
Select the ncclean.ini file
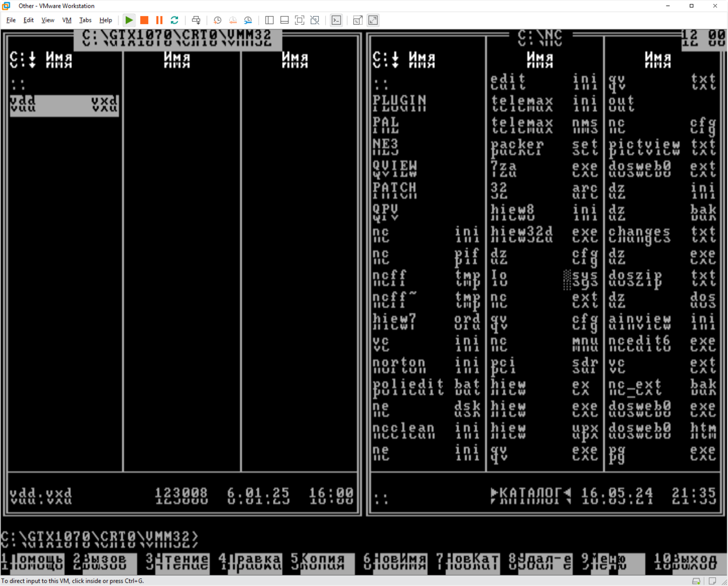[x=426, y=431]
